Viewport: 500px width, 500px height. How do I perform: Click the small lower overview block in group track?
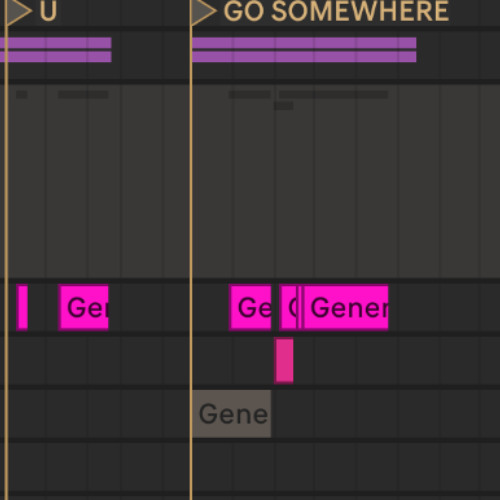pyautogui.click(x=284, y=106)
